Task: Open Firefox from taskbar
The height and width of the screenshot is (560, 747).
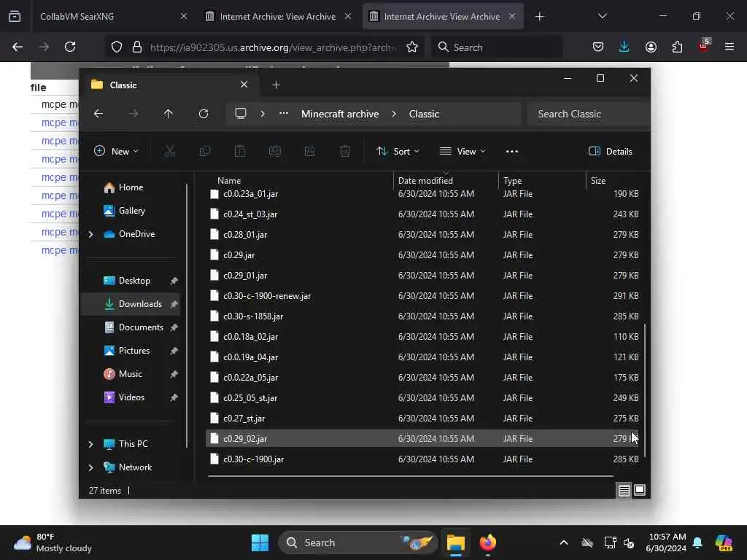Action: tap(488, 542)
